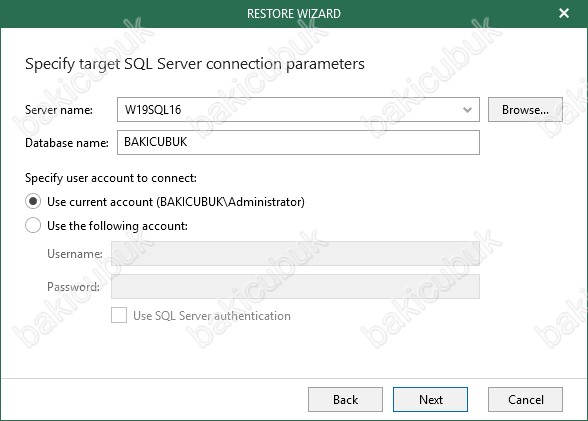
Task: Focus the Database name field containing BAKICUBUK
Action: pyautogui.click(x=298, y=142)
